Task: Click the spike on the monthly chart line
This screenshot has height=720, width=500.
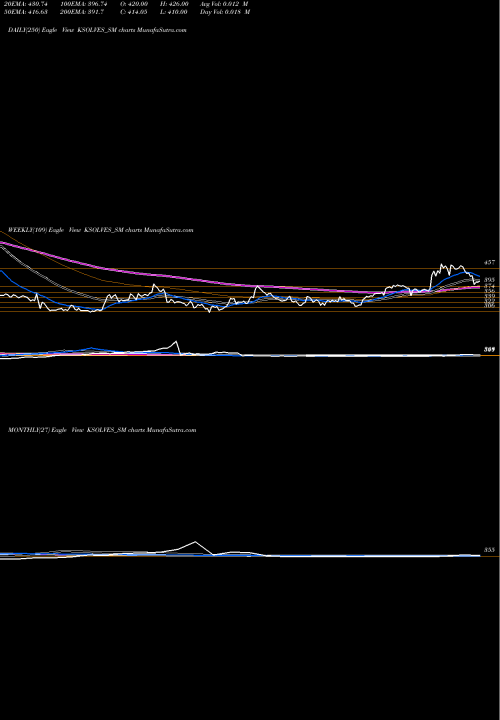Action: [195, 542]
